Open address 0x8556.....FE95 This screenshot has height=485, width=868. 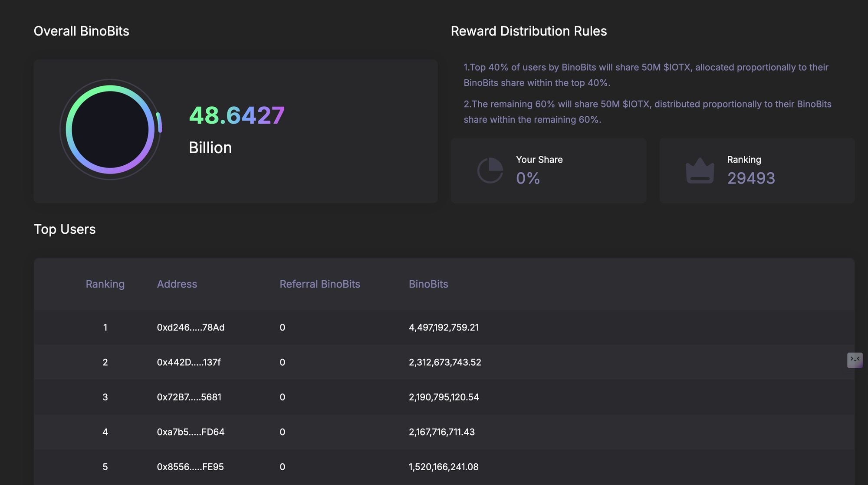pyautogui.click(x=190, y=467)
